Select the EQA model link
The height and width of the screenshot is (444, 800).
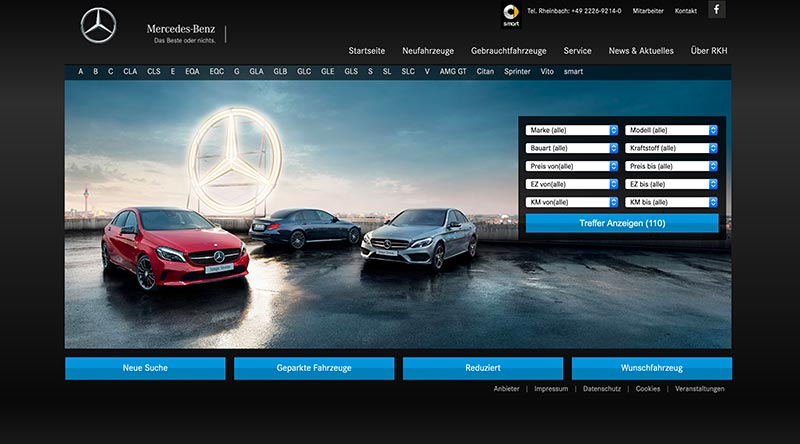[192, 71]
